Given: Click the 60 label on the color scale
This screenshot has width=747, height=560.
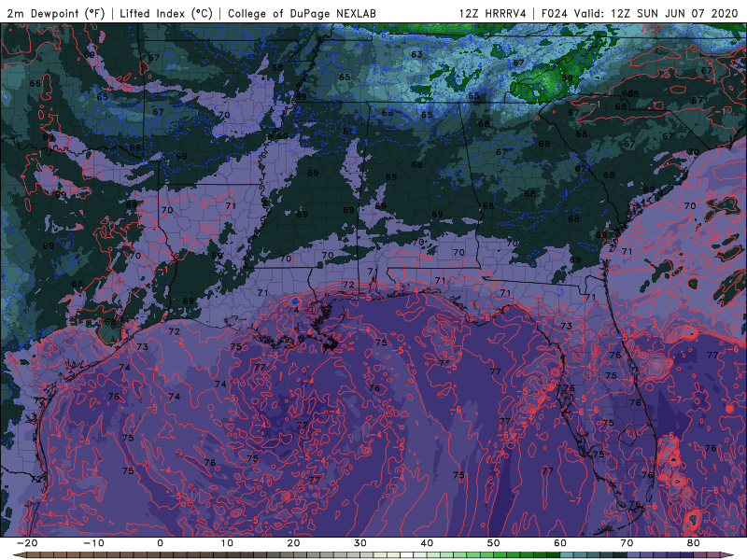Looking at the screenshot, I should (560, 543).
